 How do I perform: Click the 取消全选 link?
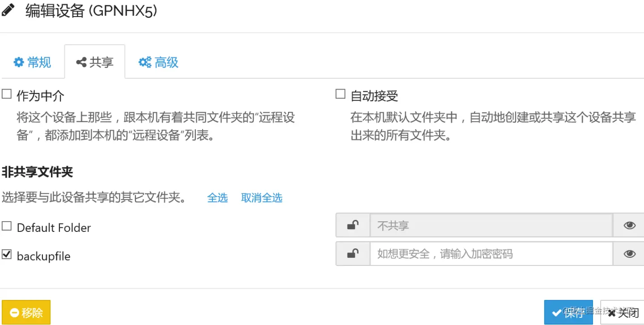pos(262,198)
